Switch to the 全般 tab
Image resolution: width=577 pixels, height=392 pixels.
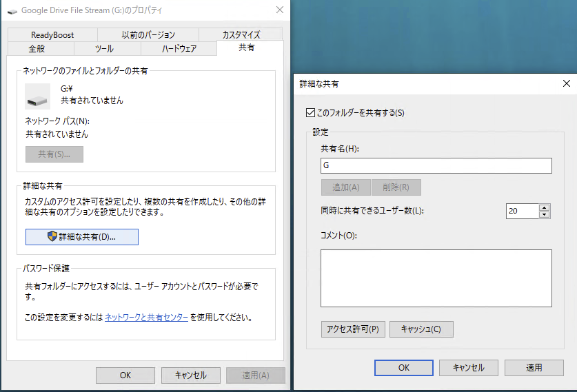pos(37,49)
